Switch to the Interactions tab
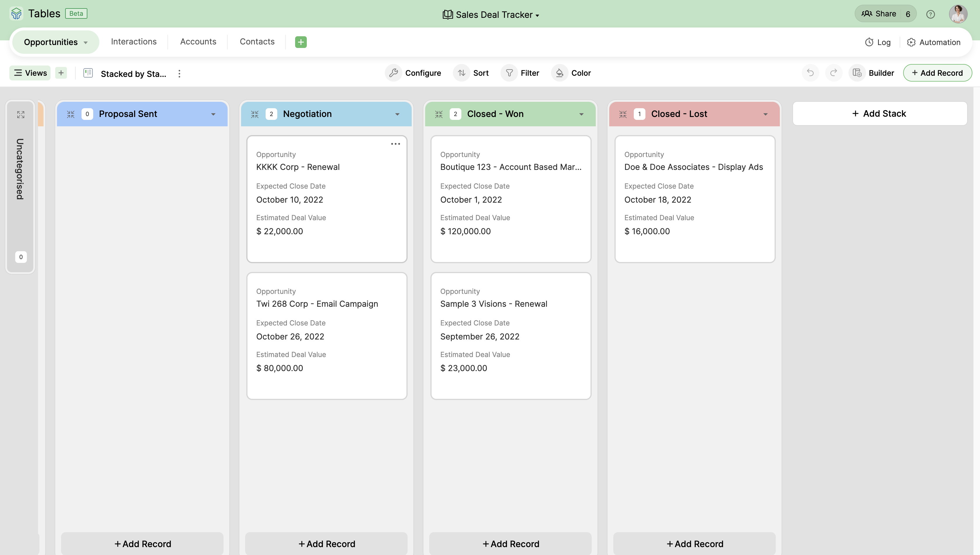This screenshot has height=555, width=980. 133,42
